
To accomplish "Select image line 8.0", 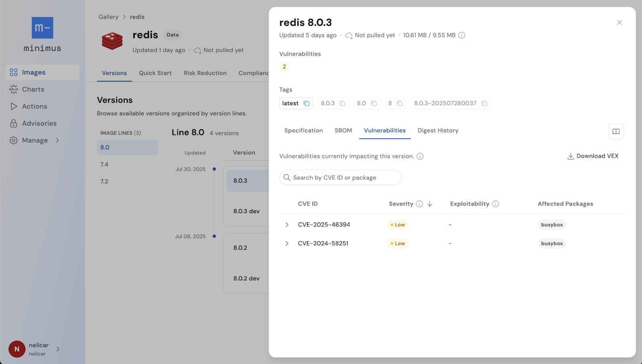I will 127,147.
